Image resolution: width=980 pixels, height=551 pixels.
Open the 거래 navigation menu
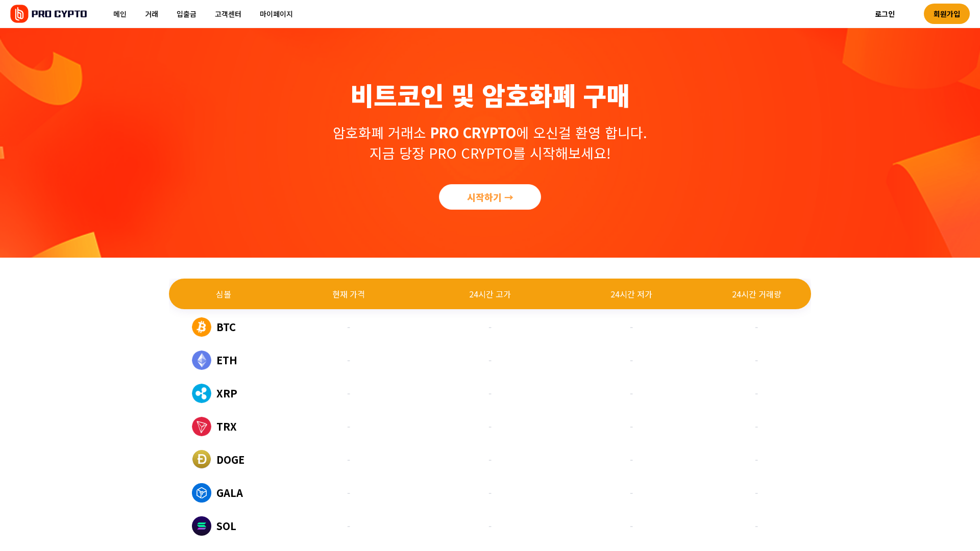pyautogui.click(x=151, y=14)
